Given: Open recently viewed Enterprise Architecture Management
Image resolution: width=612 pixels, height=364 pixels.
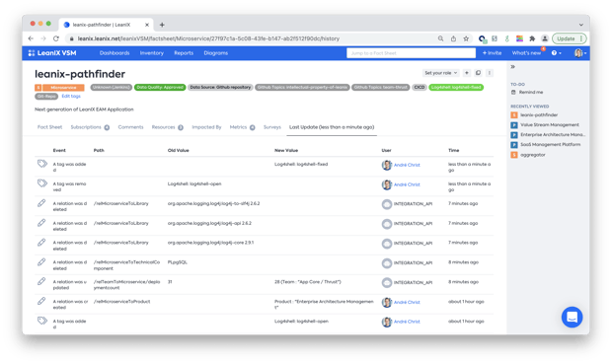Looking at the screenshot, I should (548, 134).
